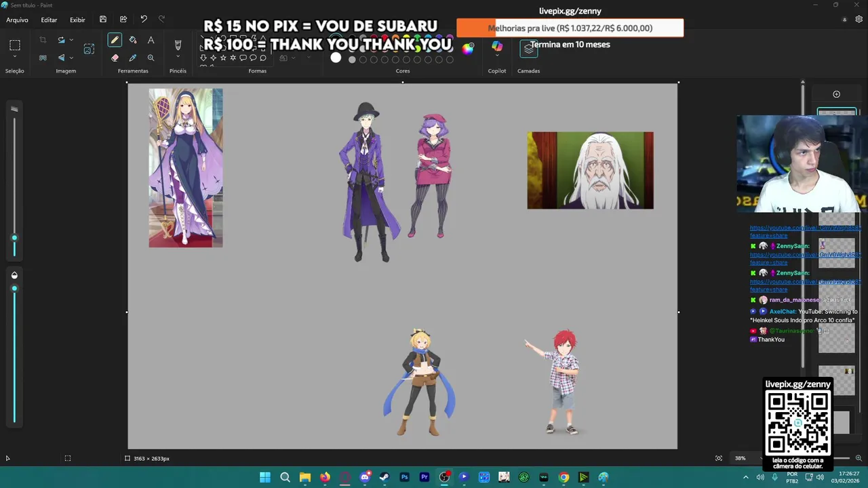Open the Brushes tool
This screenshot has width=868, height=488.
coord(178,45)
